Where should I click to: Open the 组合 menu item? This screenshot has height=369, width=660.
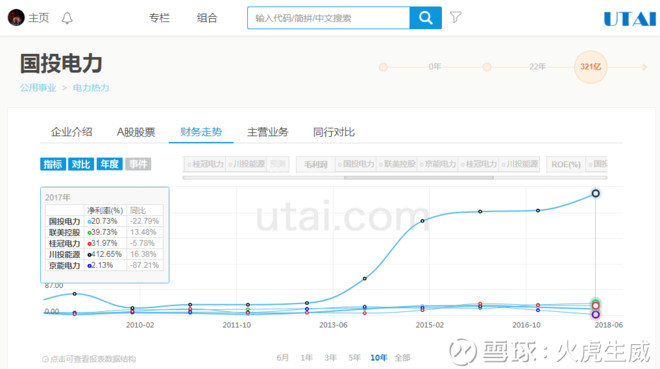click(x=207, y=18)
